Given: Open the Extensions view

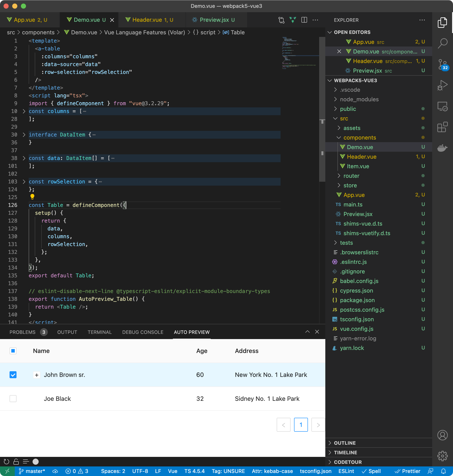Looking at the screenshot, I should point(442,127).
